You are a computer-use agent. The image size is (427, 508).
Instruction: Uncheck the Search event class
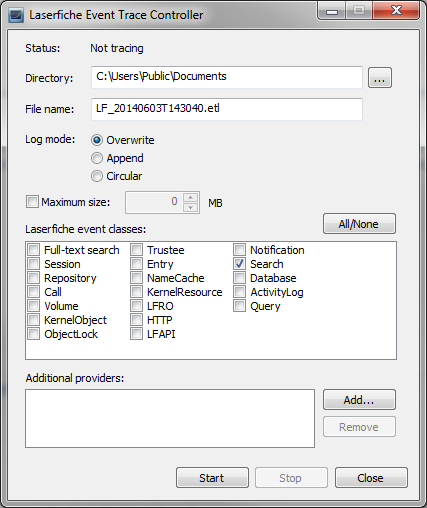coord(239,263)
